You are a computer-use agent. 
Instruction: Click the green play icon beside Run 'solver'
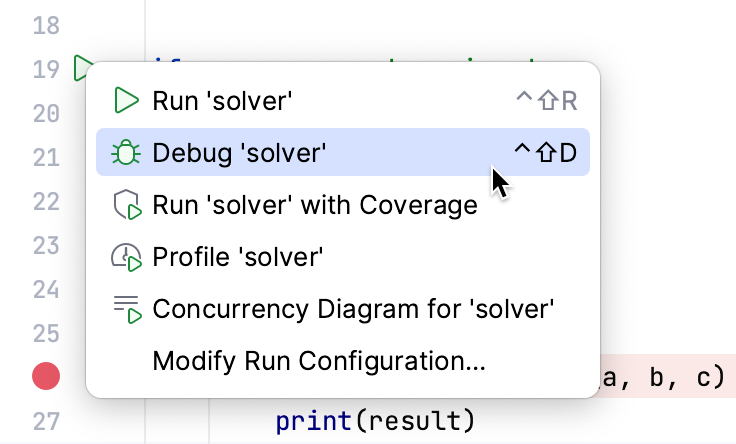click(126, 100)
